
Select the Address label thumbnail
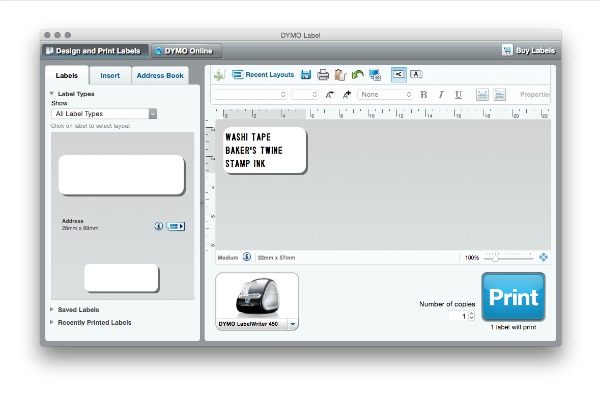(x=121, y=175)
